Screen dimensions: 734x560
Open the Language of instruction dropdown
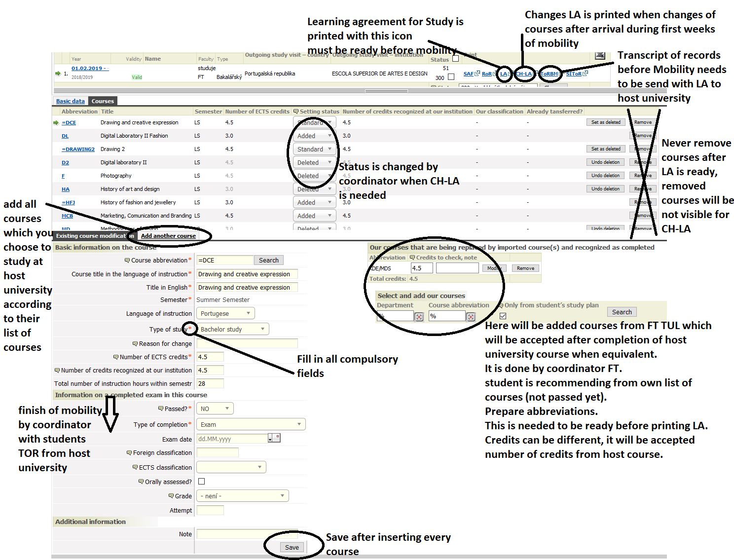coord(225,313)
